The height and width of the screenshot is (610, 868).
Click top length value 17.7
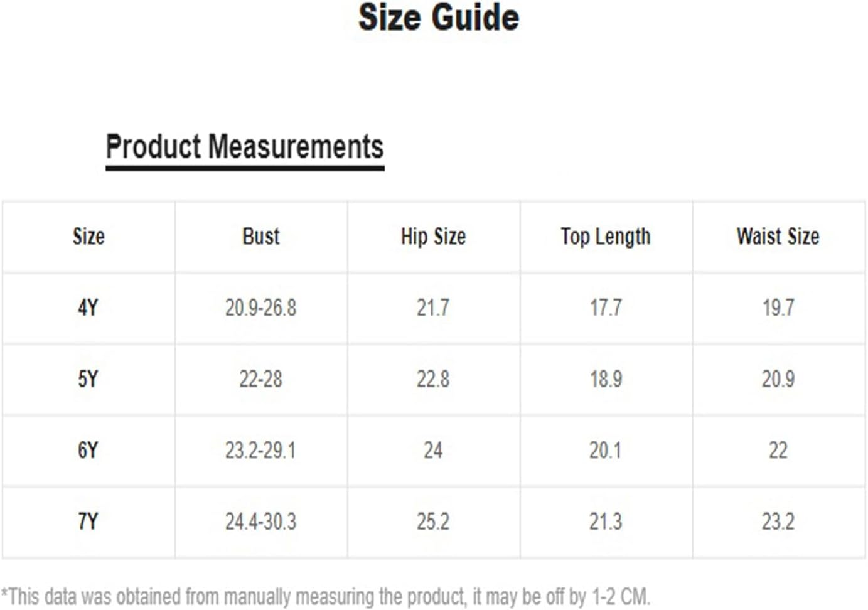pyautogui.click(x=606, y=308)
